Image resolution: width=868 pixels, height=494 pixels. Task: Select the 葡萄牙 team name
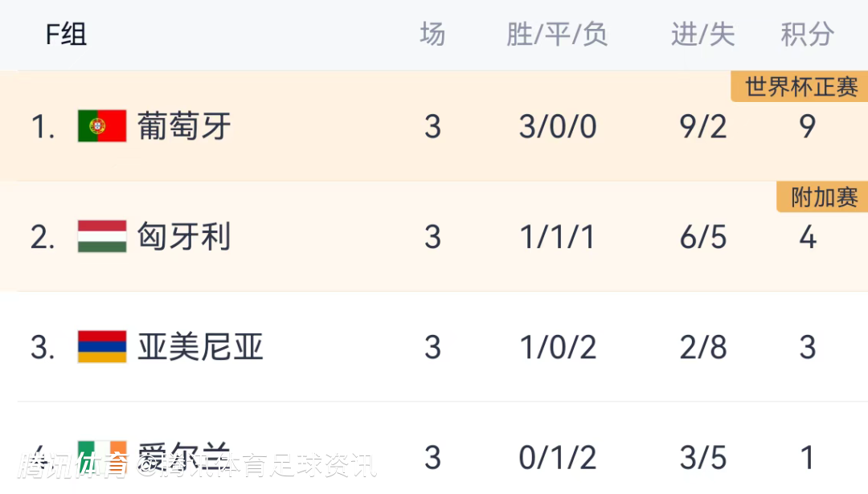[184, 126]
